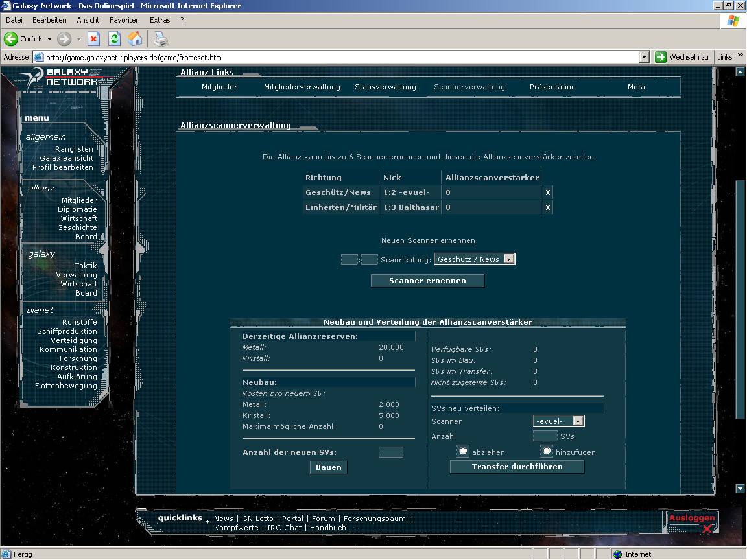
Task: Click the Ausloggen logout icon
Action: pyautogui.click(x=692, y=522)
